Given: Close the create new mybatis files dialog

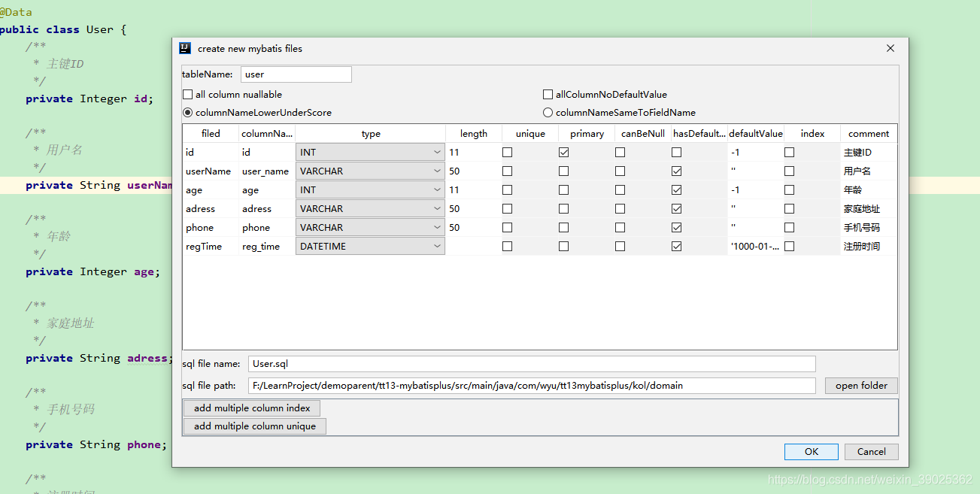Looking at the screenshot, I should click(890, 48).
